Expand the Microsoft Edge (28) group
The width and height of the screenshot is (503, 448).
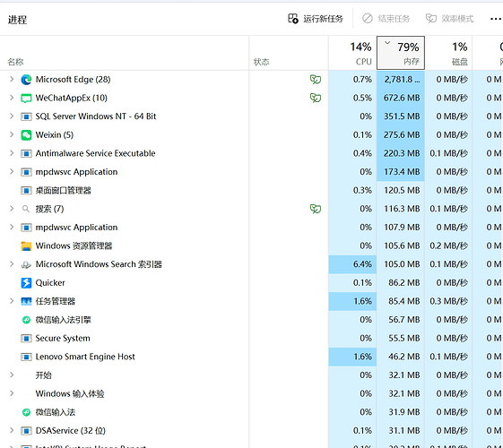(x=12, y=79)
